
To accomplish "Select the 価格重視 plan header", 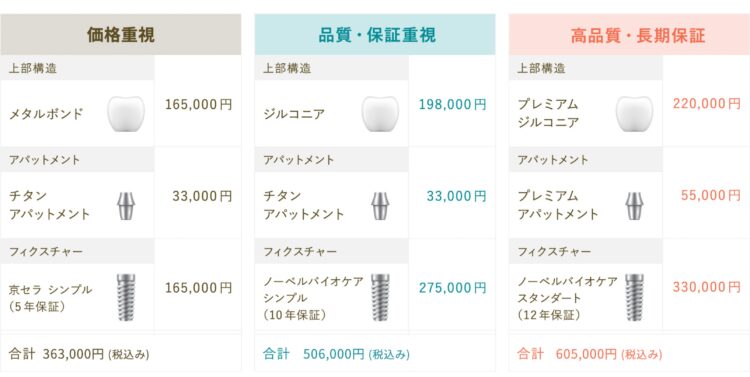I will coord(121,34).
